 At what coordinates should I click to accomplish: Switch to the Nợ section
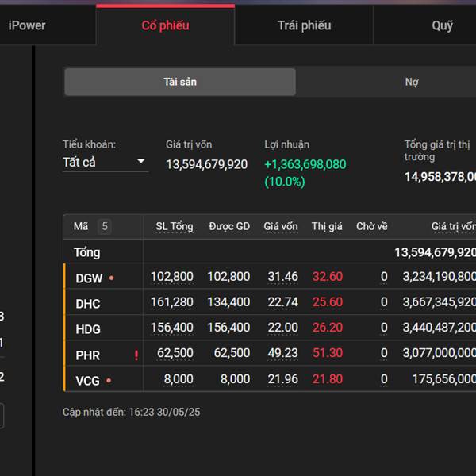(412, 82)
